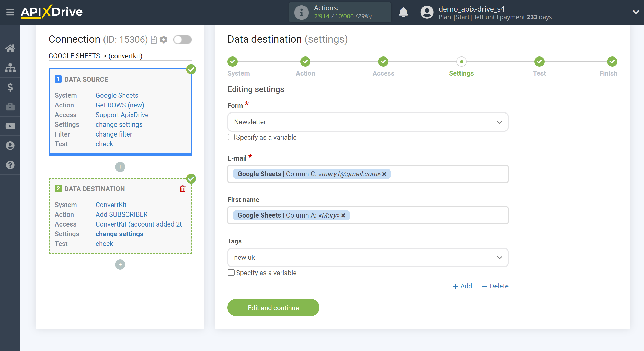Click the E-mail input field

pos(368,174)
